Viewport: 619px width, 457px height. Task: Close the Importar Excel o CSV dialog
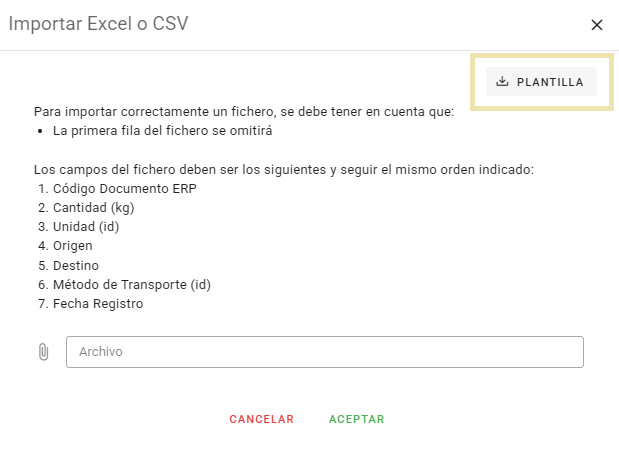[597, 25]
